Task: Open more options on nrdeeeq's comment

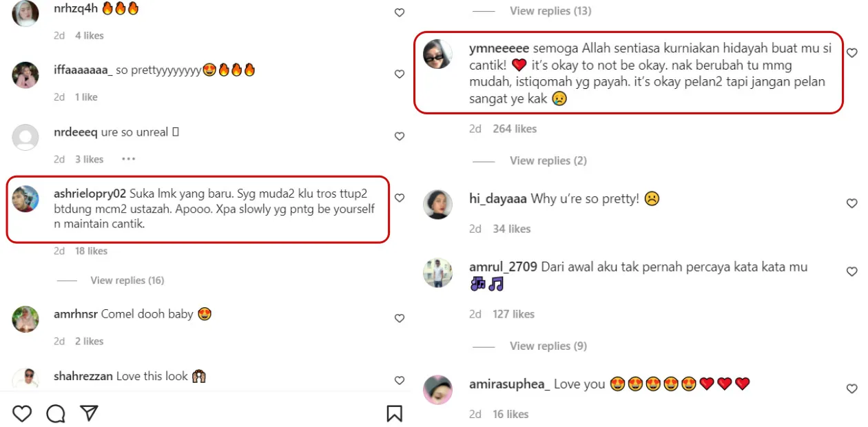Action: click(128, 159)
